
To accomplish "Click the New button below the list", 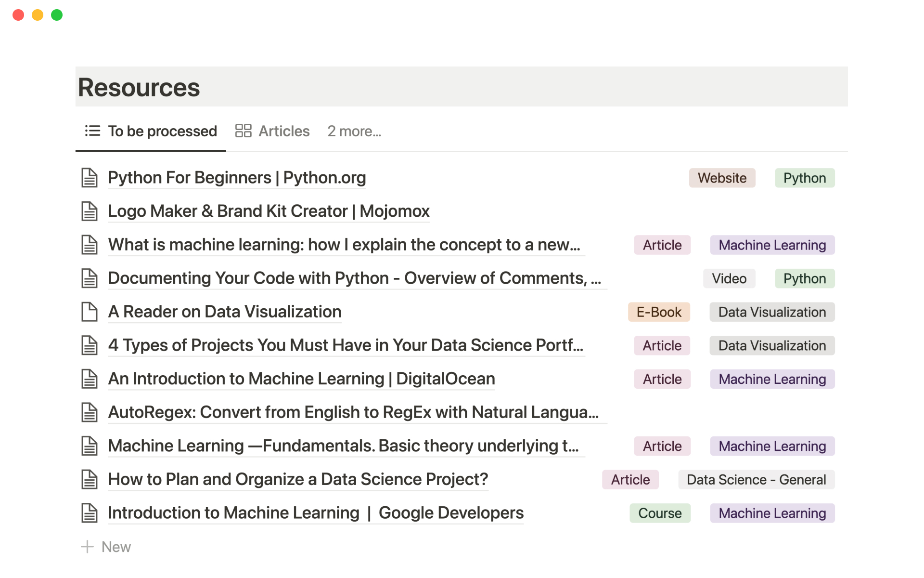I will click(x=116, y=547).
